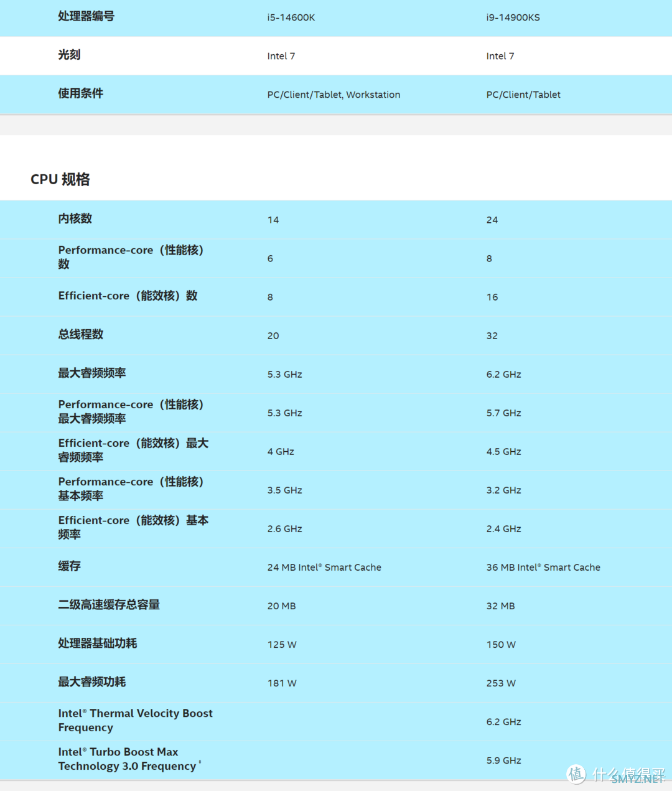This screenshot has height=791, width=672.
Task: Select 6.2 GHz in Thermal Velocity Boost row
Action: pos(503,721)
